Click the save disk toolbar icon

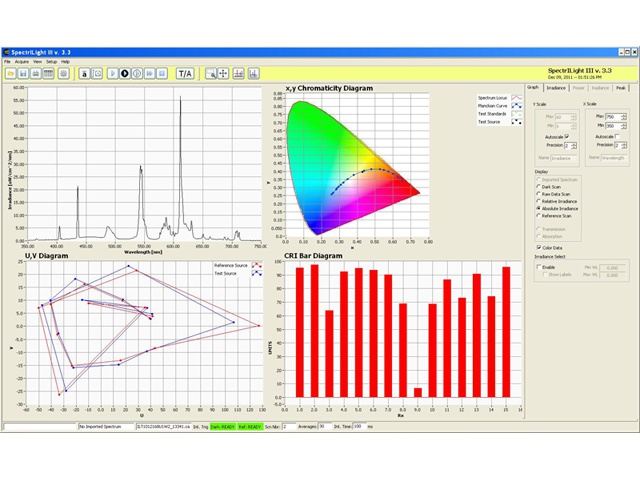(x=21, y=73)
